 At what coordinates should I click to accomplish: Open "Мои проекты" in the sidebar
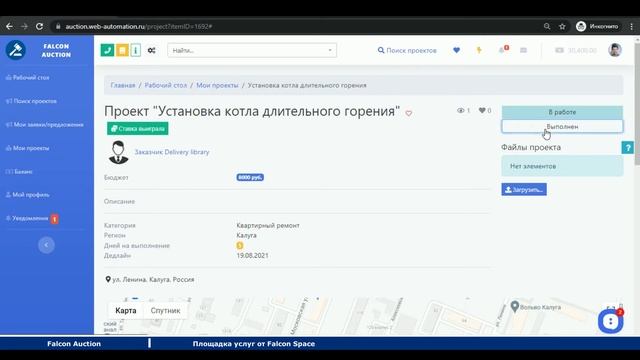pos(28,148)
